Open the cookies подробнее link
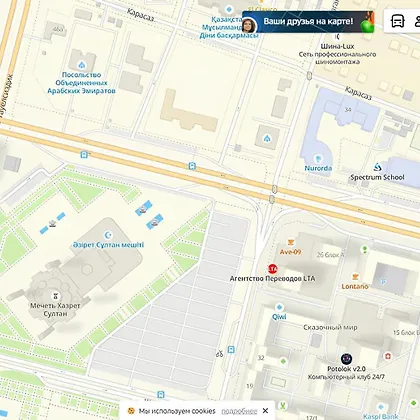The height and width of the screenshot is (420, 420). 239,411
